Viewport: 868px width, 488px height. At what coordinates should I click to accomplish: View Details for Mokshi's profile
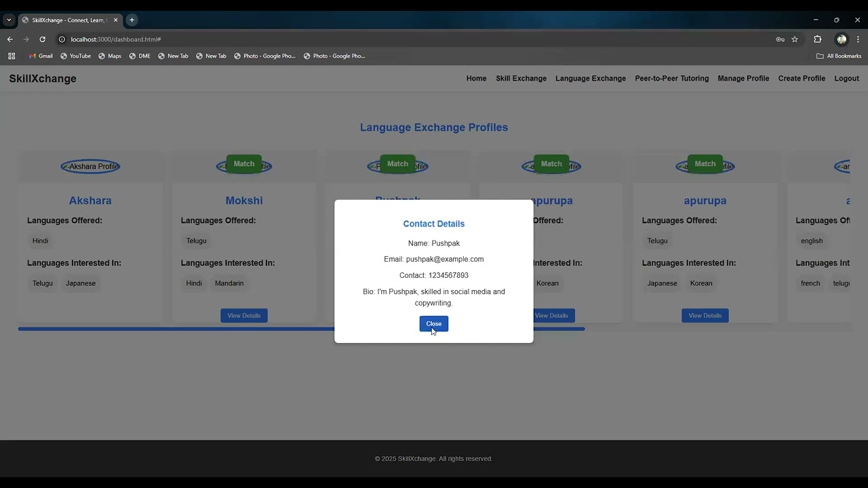click(x=244, y=315)
